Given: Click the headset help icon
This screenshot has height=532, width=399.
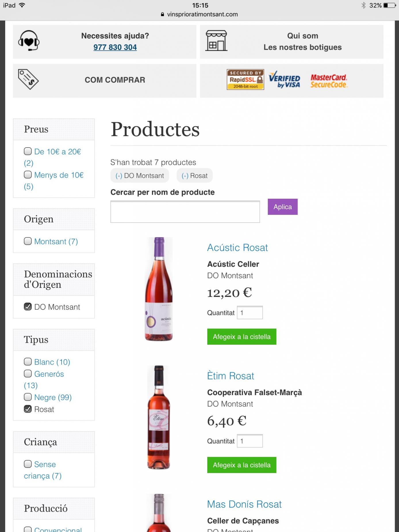Looking at the screenshot, I should (29, 41).
